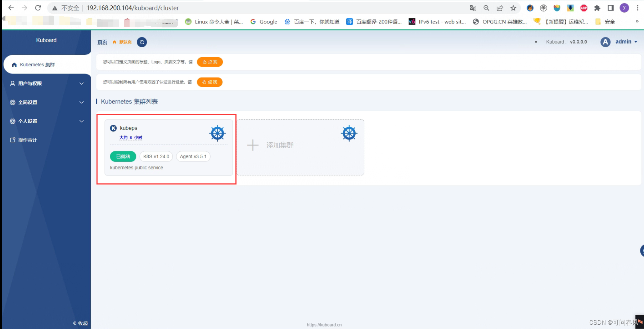Image resolution: width=644 pixels, height=329 pixels.
Task: Click the K8S-v1.24.0 version tag
Action: click(156, 156)
